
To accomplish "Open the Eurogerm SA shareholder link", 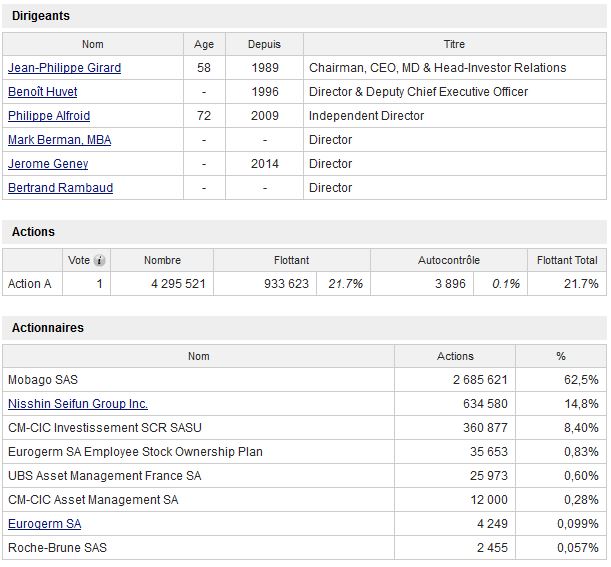I will tap(44, 524).
